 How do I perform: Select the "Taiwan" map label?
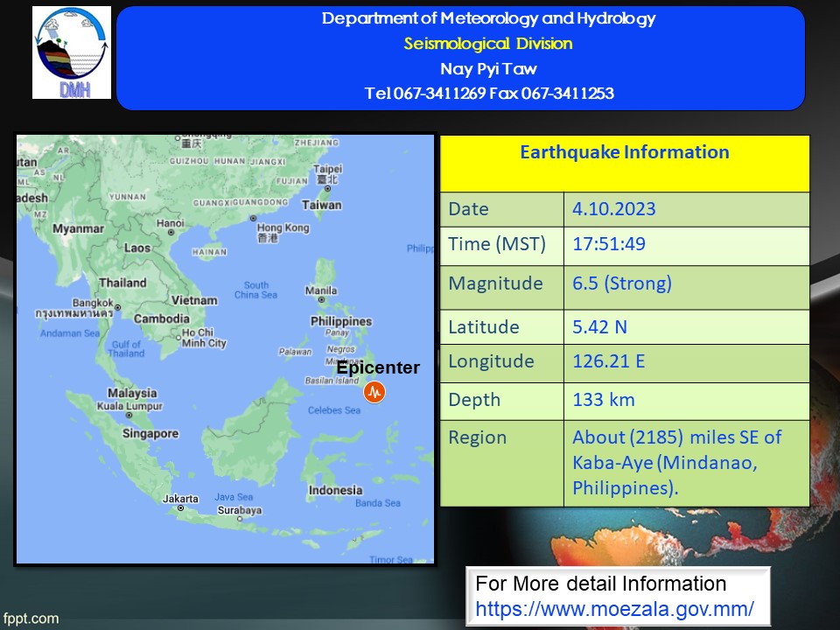click(321, 205)
